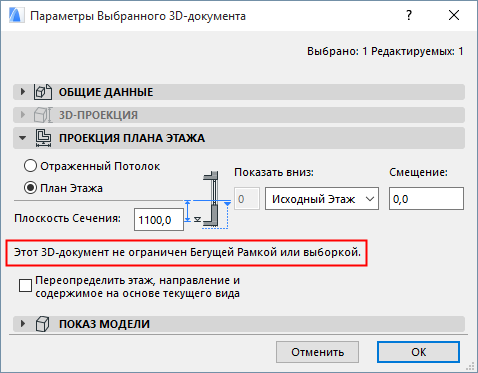Click the 3D-Проекция panel icon
The height and width of the screenshot is (373, 478).
43,115
